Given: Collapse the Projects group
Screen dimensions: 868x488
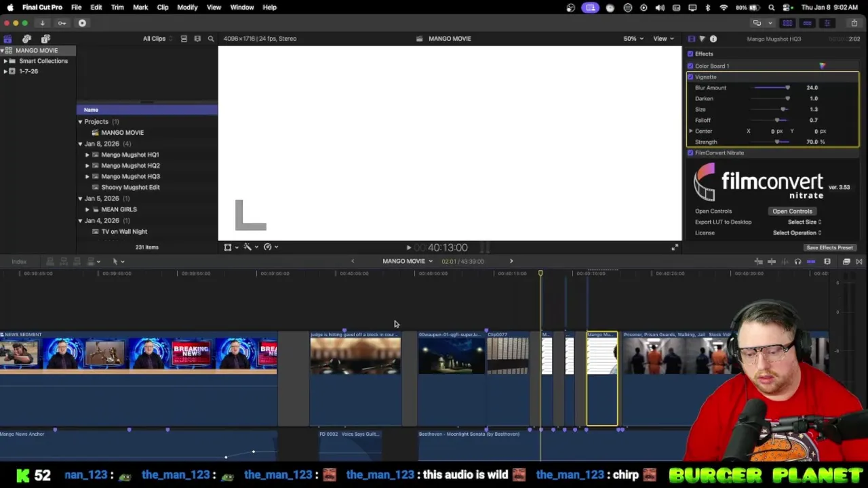Looking at the screenshot, I should 80,122.
